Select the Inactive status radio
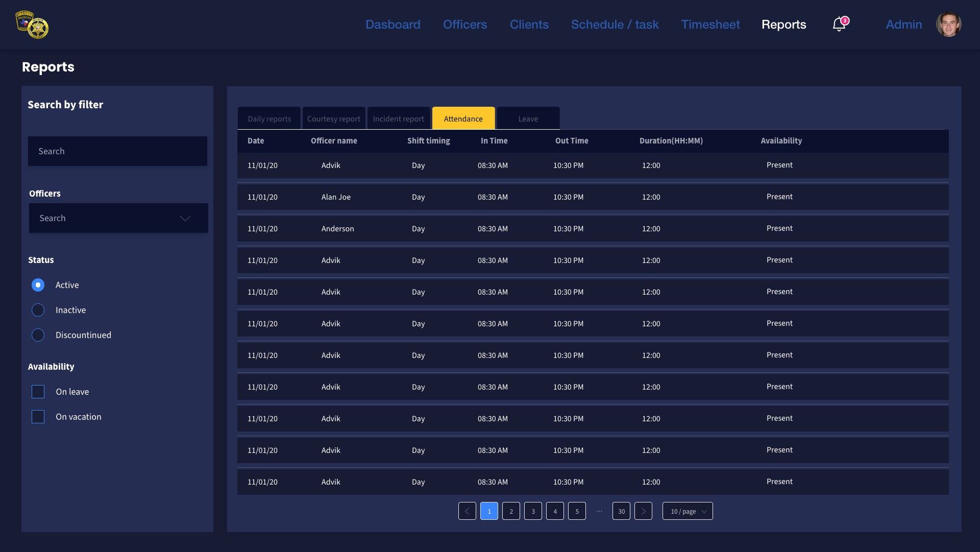980x552 pixels. pyautogui.click(x=38, y=310)
